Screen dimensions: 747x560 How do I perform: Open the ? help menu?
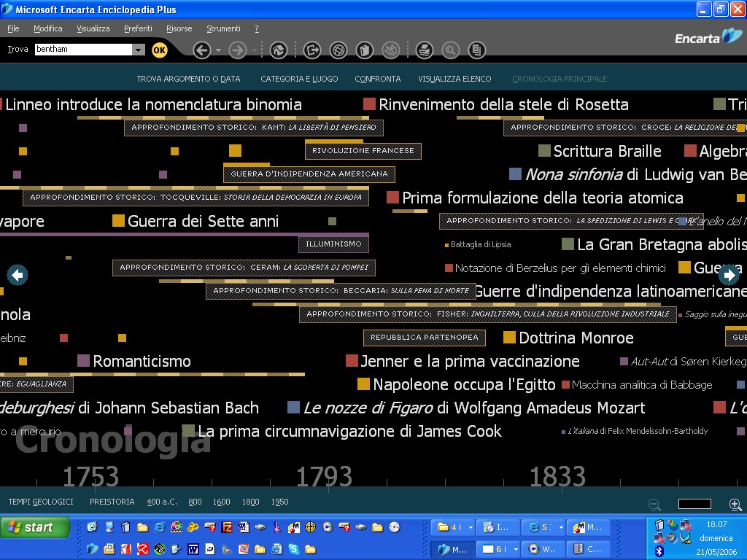point(257,28)
